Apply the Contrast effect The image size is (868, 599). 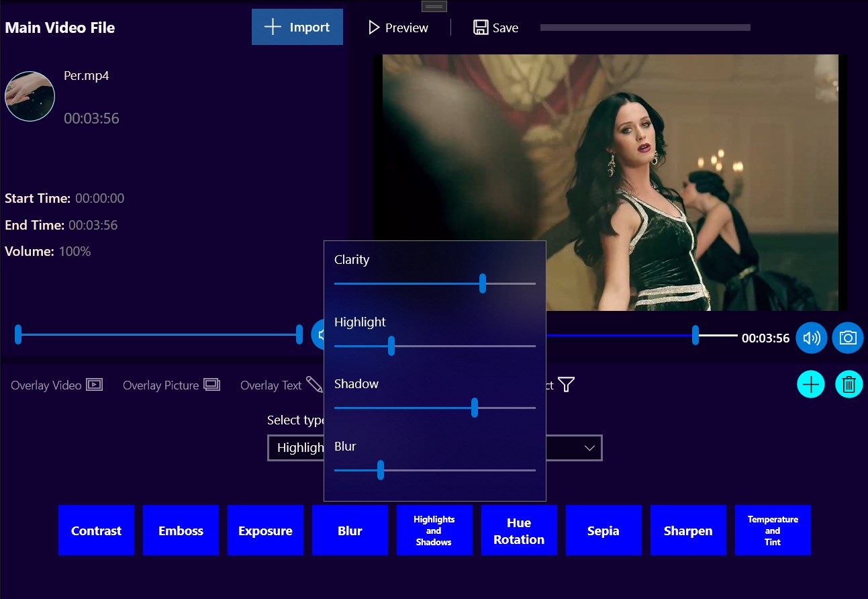tap(96, 531)
